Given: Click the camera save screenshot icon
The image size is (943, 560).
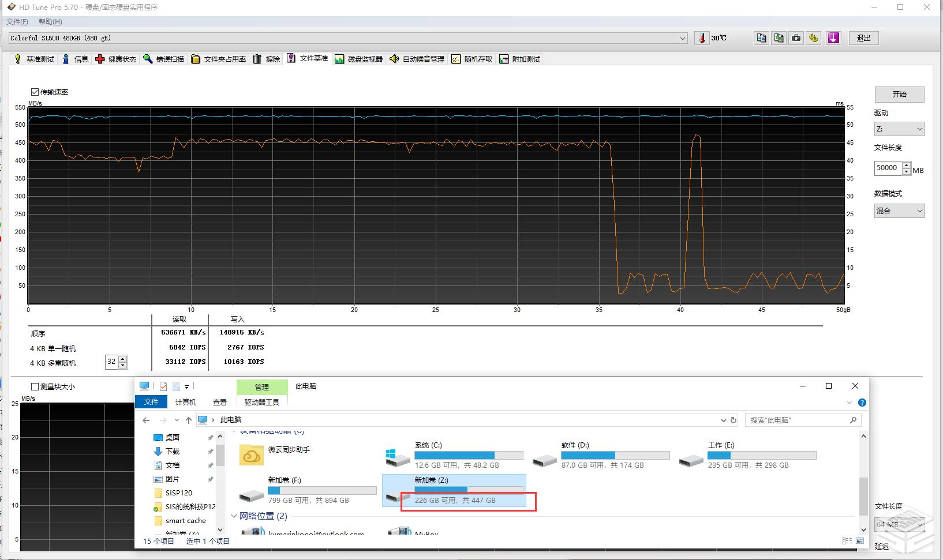Looking at the screenshot, I should [x=796, y=38].
